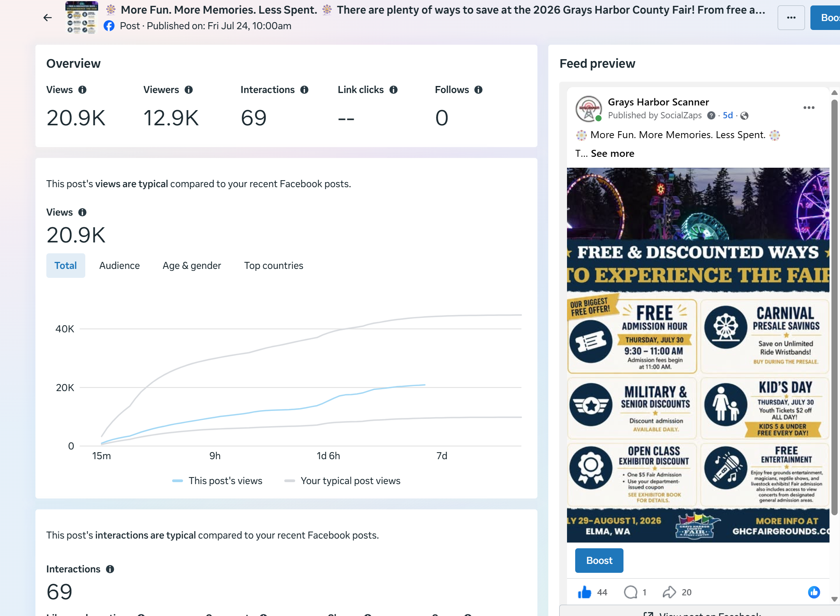Click the 12.9K Viewers value
The image size is (840, 616).
coord(171,118)
